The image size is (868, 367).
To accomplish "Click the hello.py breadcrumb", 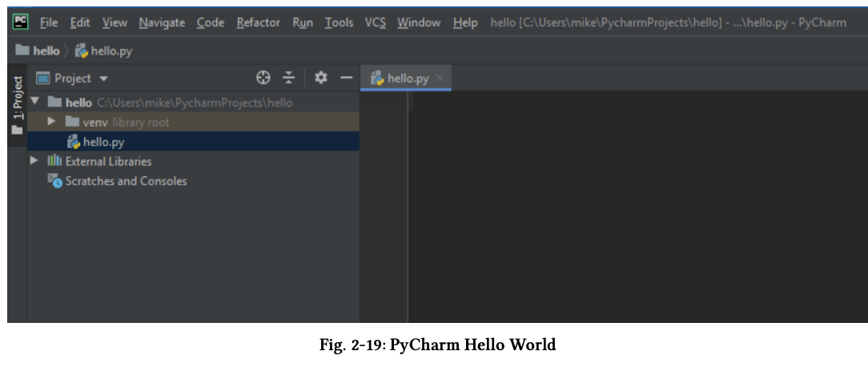I will pos(104,51).
